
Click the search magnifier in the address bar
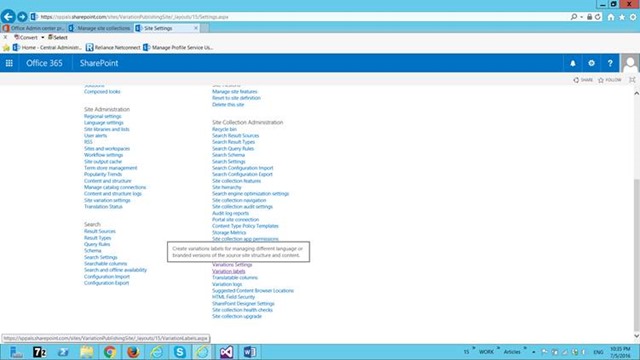coord(574,17)
